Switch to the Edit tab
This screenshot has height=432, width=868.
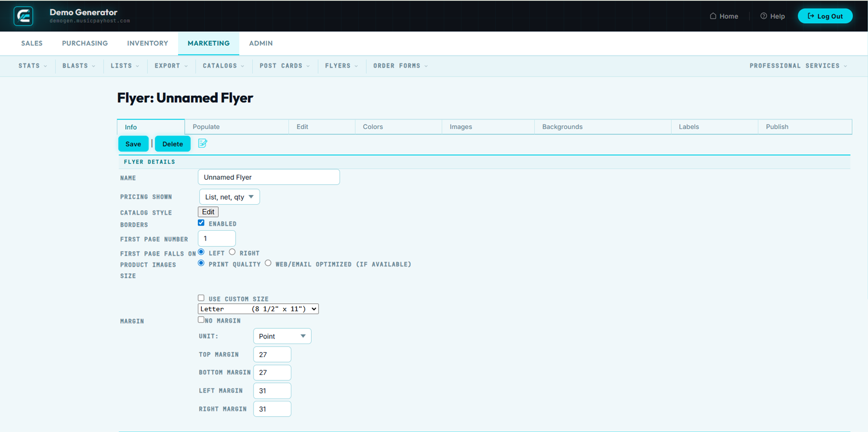[322, 127]
